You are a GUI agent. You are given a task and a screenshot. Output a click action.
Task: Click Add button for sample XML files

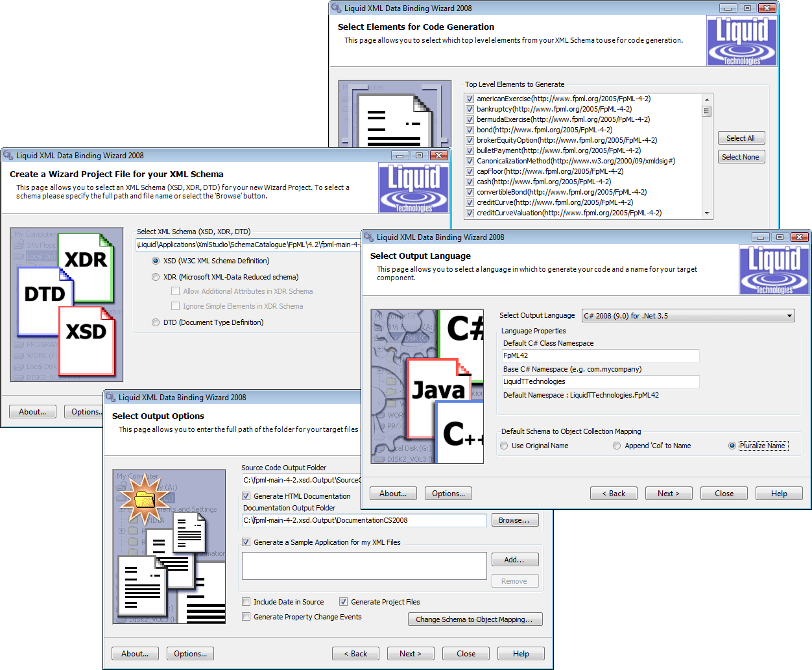tap(515, 560)
